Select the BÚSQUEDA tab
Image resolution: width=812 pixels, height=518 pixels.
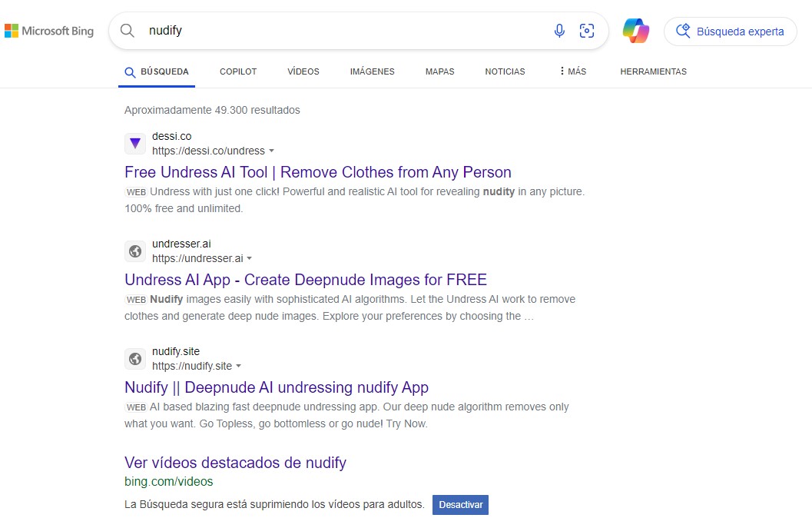(157, 71)
